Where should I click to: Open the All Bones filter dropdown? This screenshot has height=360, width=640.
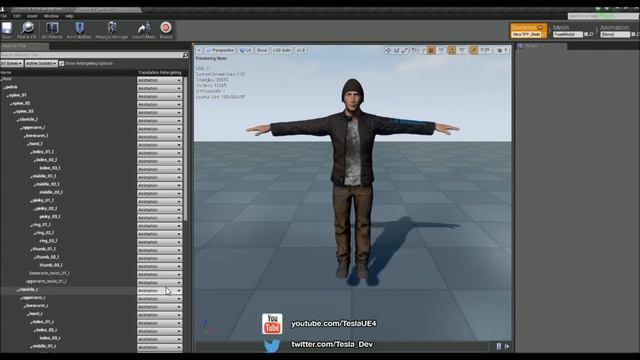[x=11, y=64]
